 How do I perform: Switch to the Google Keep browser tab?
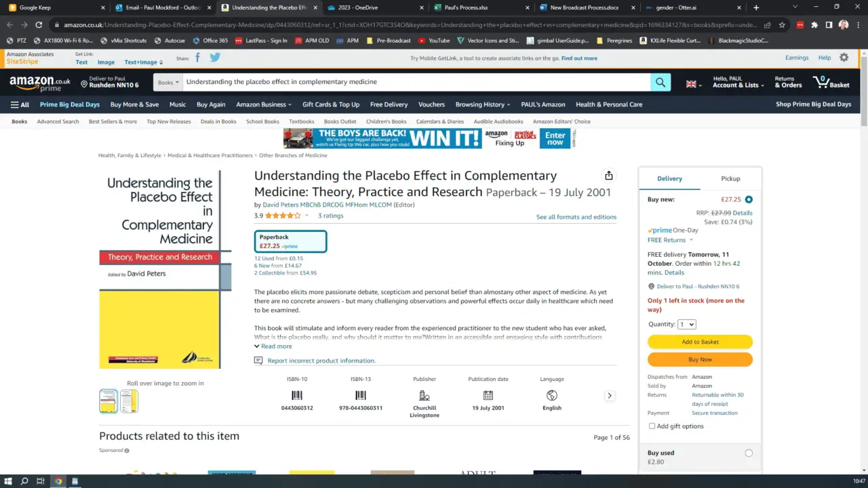(x=56, y=7)
